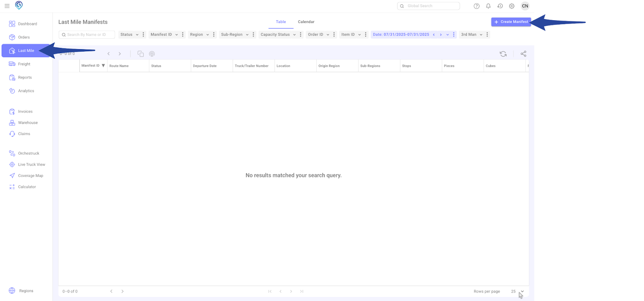Image resolution: width=644 pixels, height=301 pixels.
Task: Expand the Region filter dropdown
Action: [199, 35]
